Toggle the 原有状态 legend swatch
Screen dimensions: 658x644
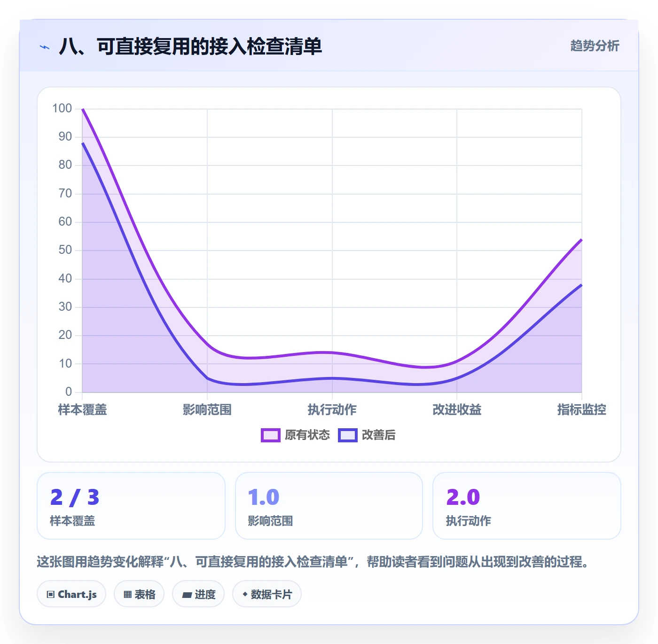[x=271, y=435]
